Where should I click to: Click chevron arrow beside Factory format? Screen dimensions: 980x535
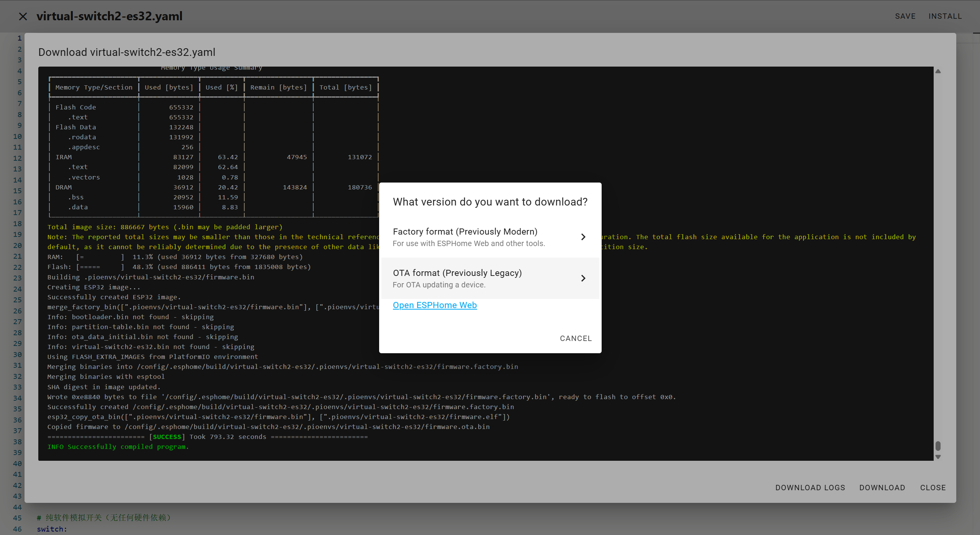(x=583, y=237)
